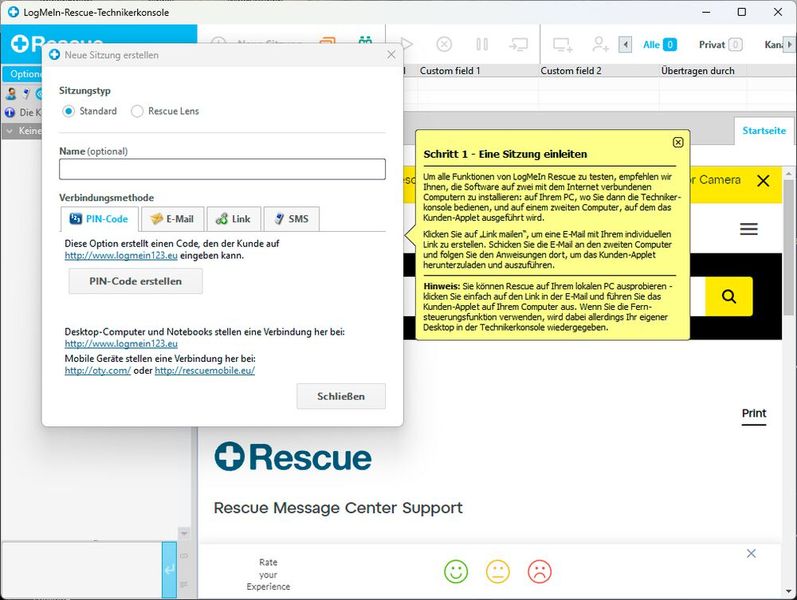Viewport: 797px width, 600px height.
Task: Click the invite technician person-plus icon
Action: point(600,44)
